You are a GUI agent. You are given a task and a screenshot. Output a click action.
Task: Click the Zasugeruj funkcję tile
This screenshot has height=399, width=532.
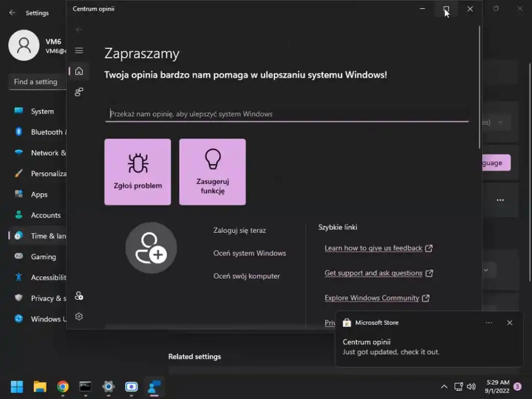pos(212,171)
